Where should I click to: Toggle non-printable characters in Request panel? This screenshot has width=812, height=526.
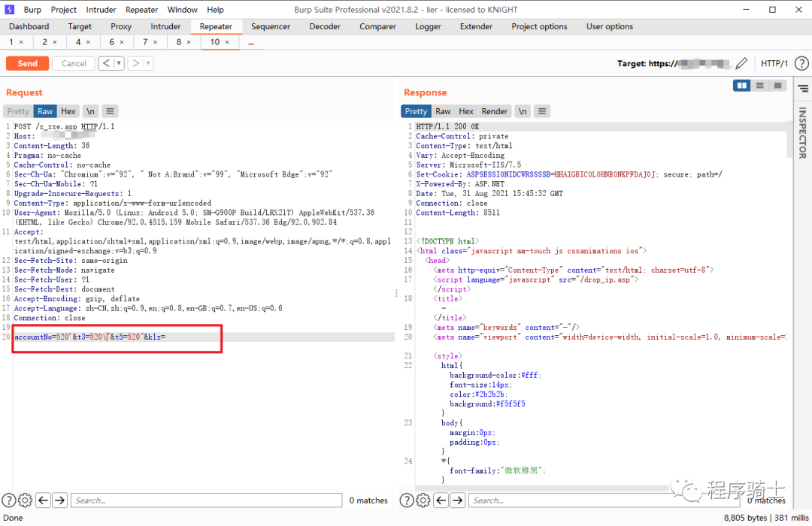[90, 111]
